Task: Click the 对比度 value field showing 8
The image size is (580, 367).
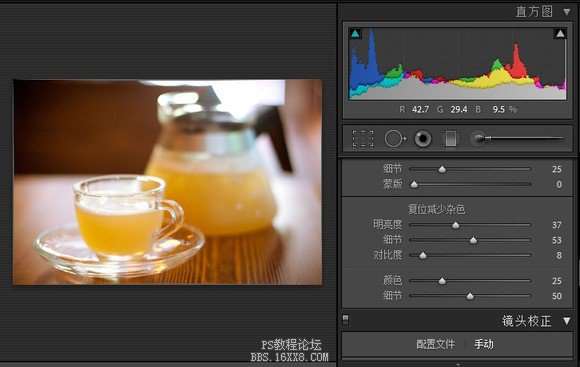Action: click(559, 255)
